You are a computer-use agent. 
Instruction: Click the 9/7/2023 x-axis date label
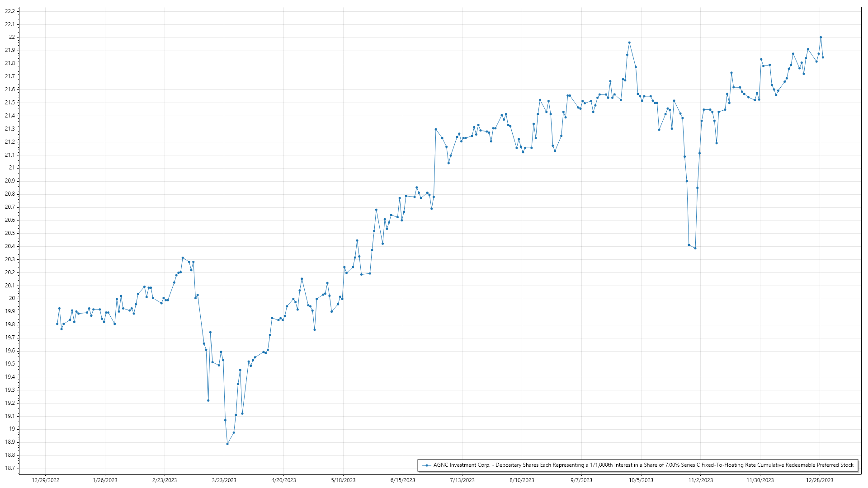[x=581, y=480]
